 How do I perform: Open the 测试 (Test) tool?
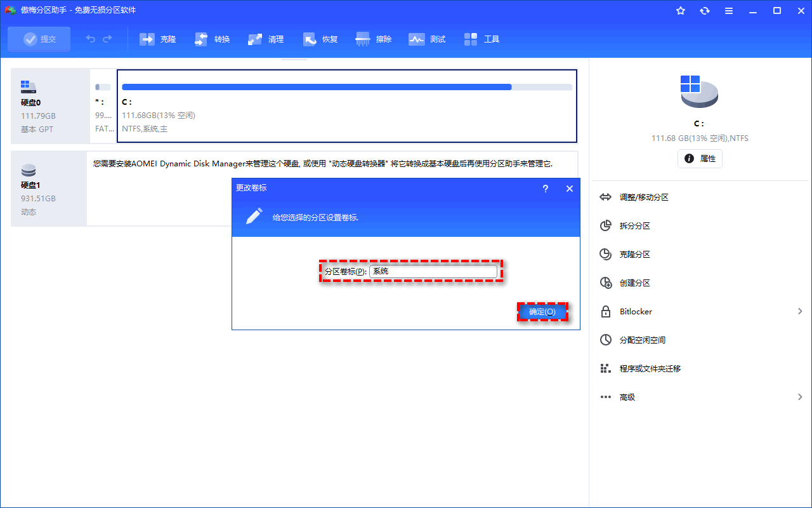click(x=417, y=39)
